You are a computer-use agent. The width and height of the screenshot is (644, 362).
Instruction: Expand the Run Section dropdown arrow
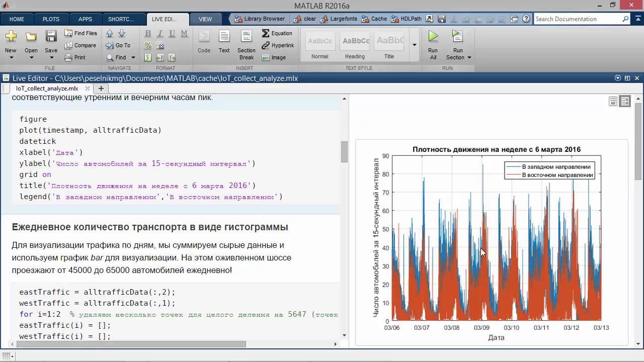[x=469, y=57]
